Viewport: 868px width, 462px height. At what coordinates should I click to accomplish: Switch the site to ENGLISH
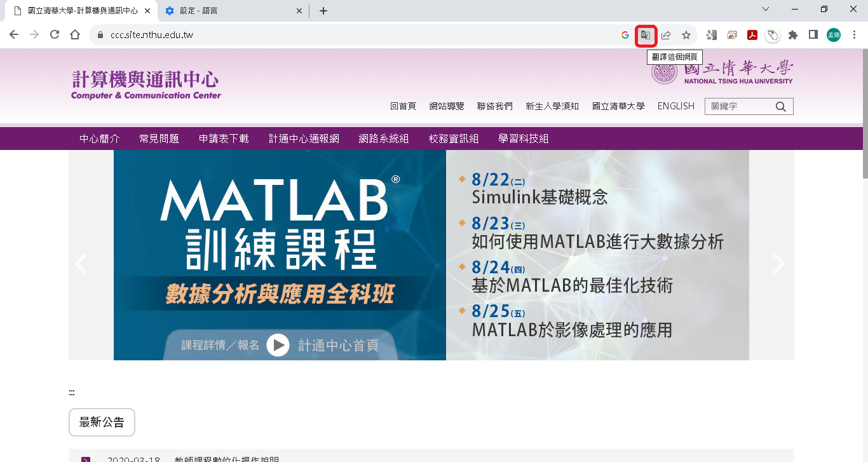click(x=676, y=106)
